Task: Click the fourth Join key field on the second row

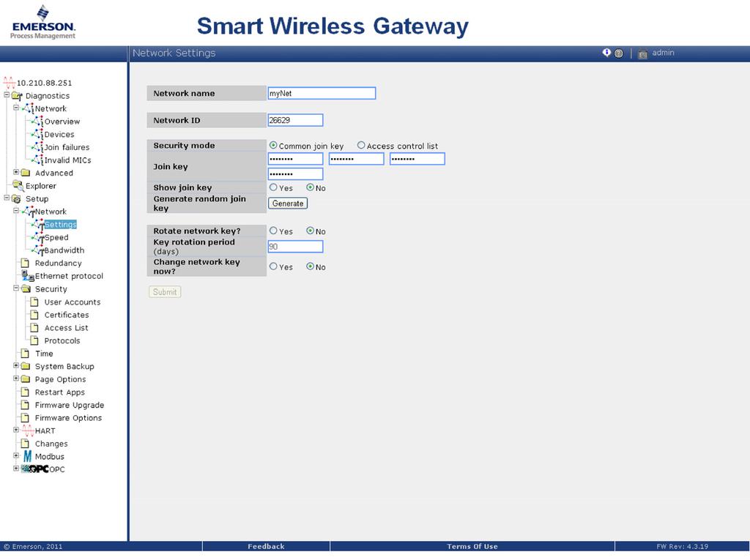Action: [296, 173]
